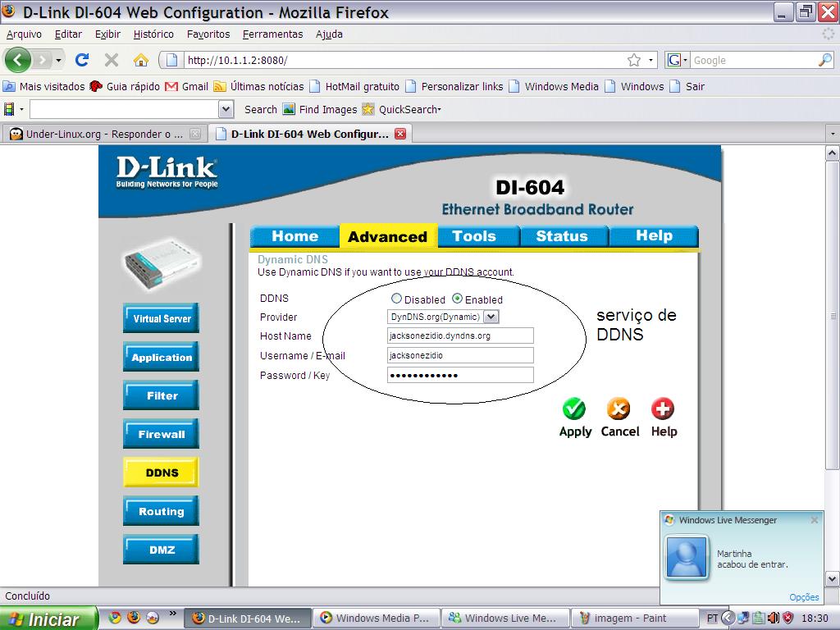This screenshot has width=840, height=630.
Task: Switch to Windows Live Messenger taskbar button
Action: click(505, 619)
